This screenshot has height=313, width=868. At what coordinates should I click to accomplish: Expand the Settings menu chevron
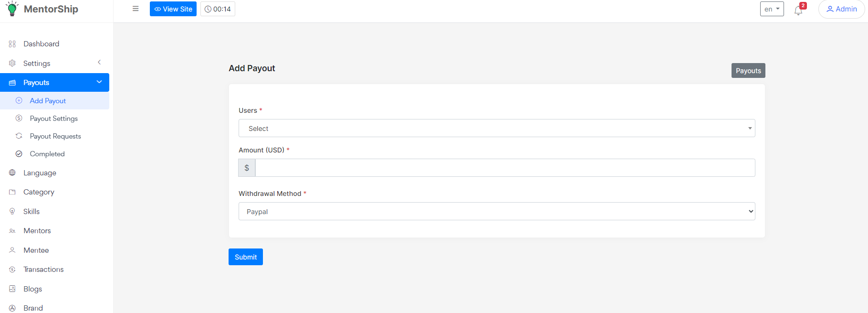[x=99, y=63]
